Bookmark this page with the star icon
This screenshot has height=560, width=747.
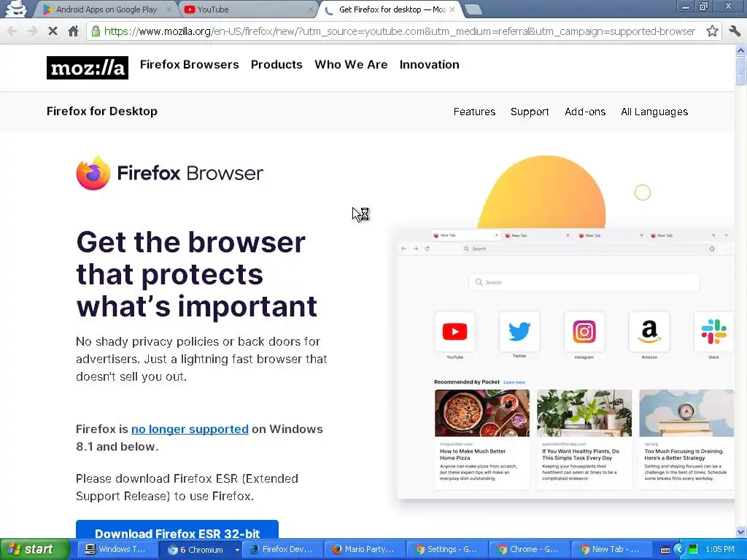pos(712,31)
